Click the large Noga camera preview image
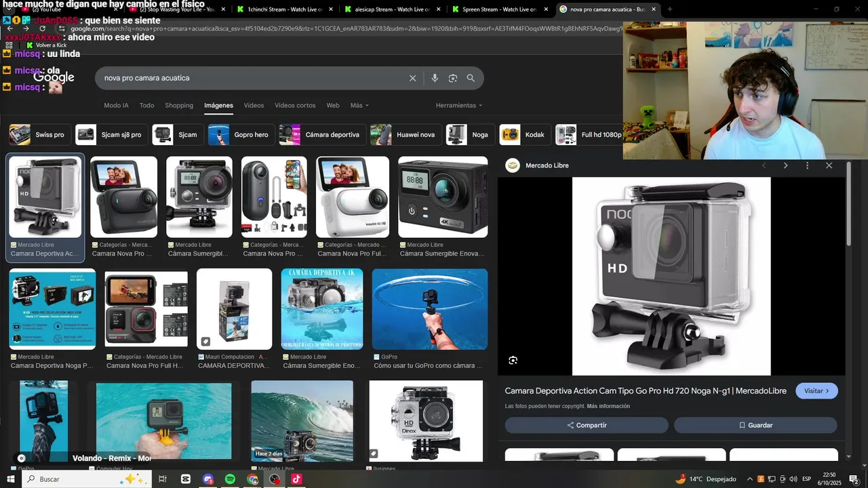Screen dimensions: 868x488 pyautogui.click(x=671, y=277)
